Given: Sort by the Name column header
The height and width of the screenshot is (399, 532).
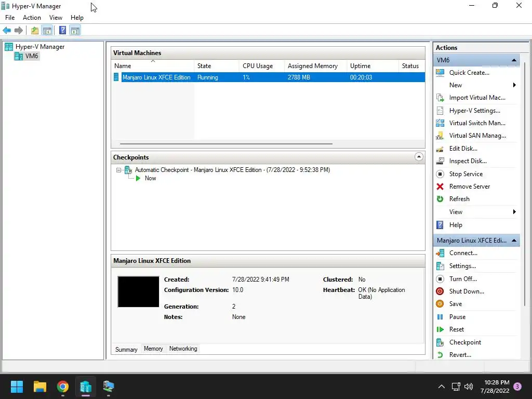Looking at the screenshot, I should 153,66.
